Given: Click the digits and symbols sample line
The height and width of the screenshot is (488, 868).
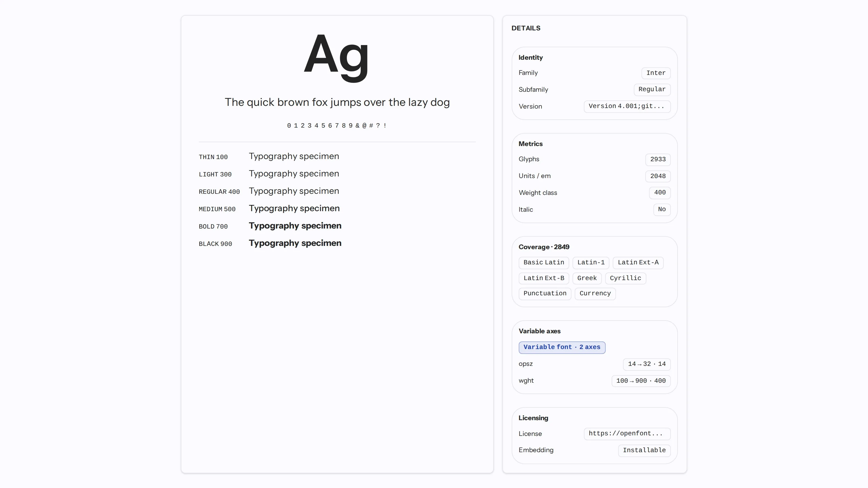Looking at the screenshot, I should [x=337, y=126].
